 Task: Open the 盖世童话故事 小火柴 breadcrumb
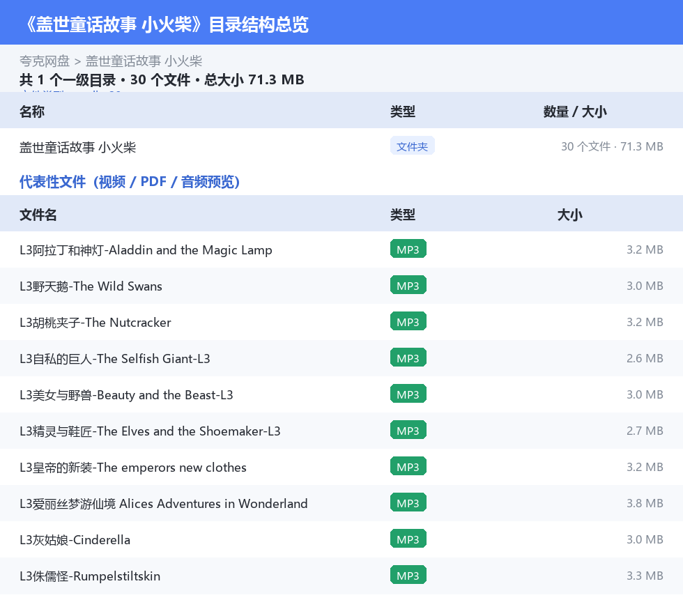144,61
